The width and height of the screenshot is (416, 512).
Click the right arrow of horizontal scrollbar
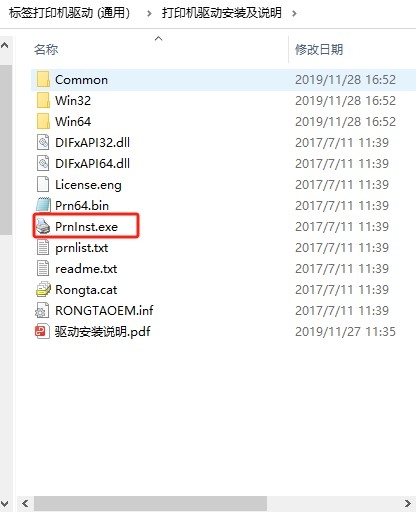coord(407,503)
